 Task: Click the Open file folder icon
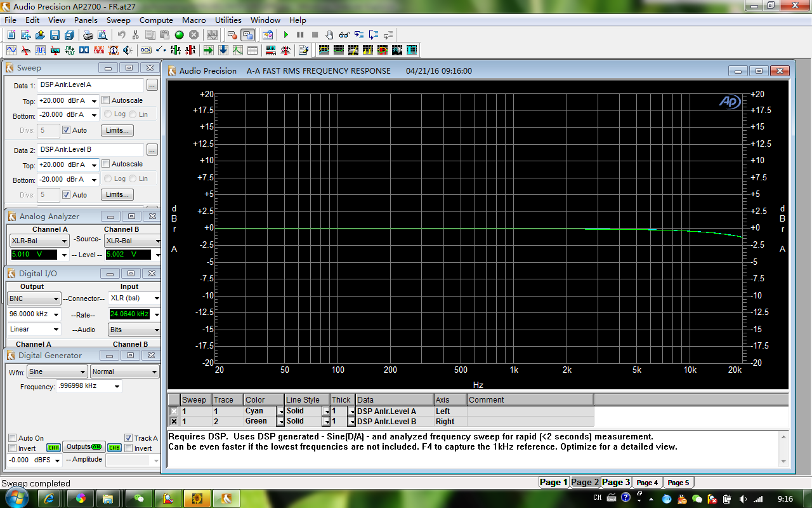tap(40, 35)
